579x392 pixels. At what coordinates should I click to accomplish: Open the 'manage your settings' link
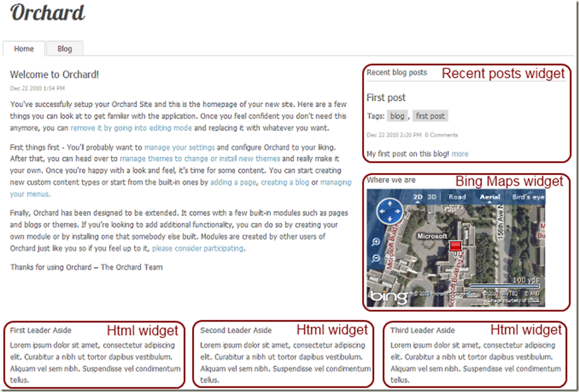[180, 147]
